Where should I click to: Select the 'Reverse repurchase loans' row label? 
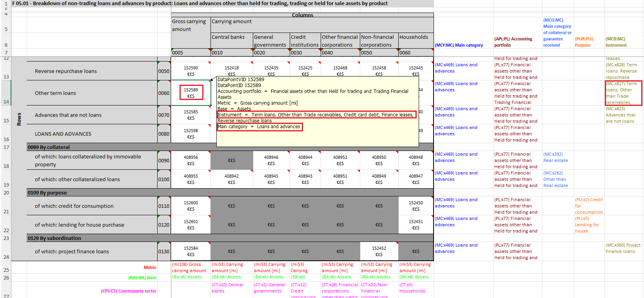click(92, 71)
